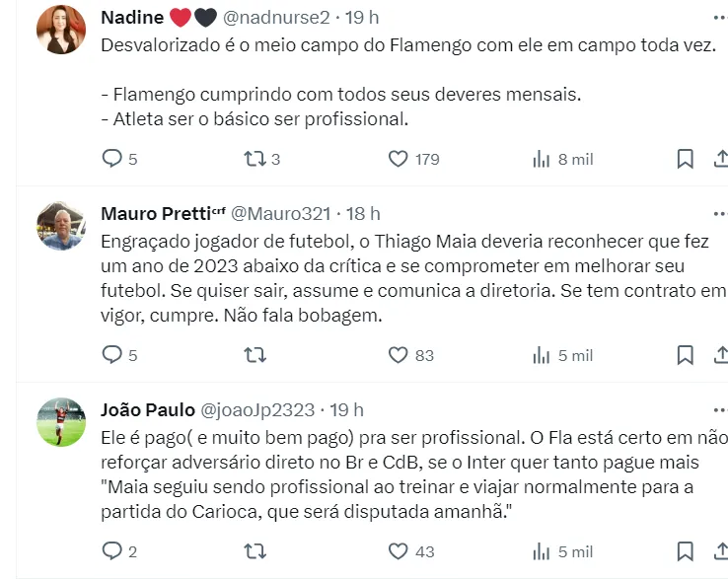Like João Paulo's tweet with 43 likes
This screenshot has height=579, width=728.
398,551
